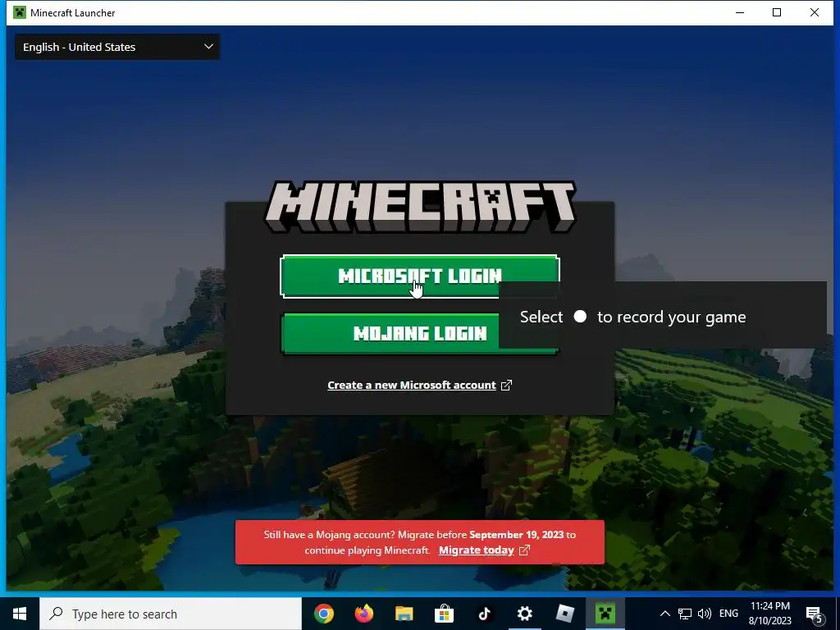The height and width of the screenshot is (630, 840).
Task: Minimize the Minecraft Launcher window
Action: (740, 12)
